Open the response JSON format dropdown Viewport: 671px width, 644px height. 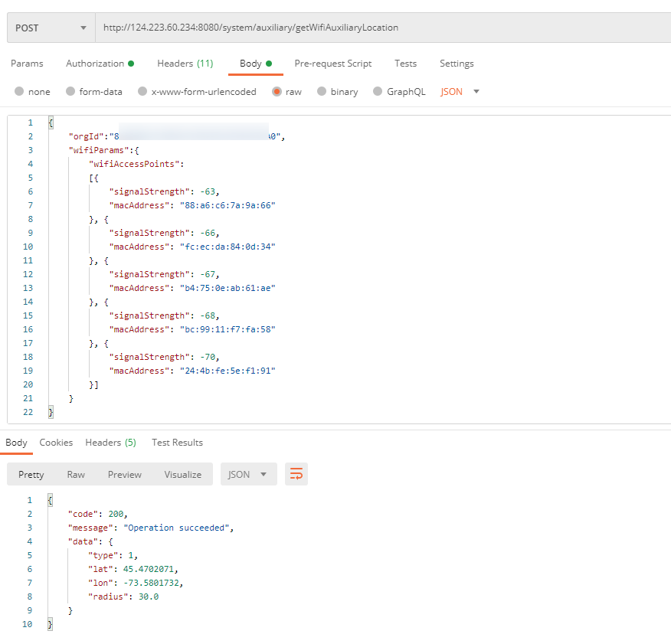(x=248, y=474)
